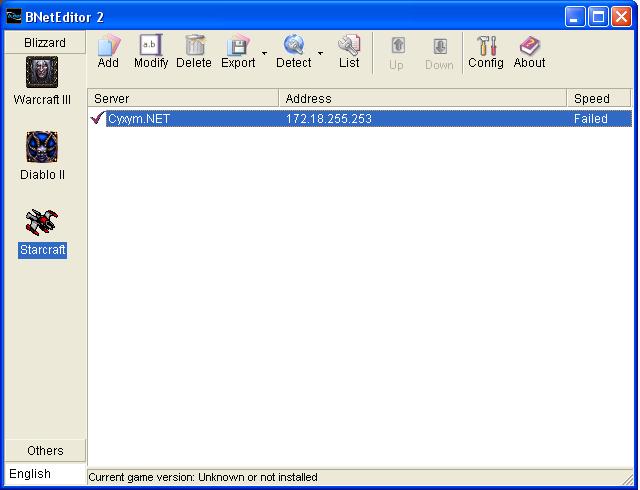Sort by the Speed column header
The height and width of the screenshot is (490, 640).
pyautogui.click(x=599, y=98)
